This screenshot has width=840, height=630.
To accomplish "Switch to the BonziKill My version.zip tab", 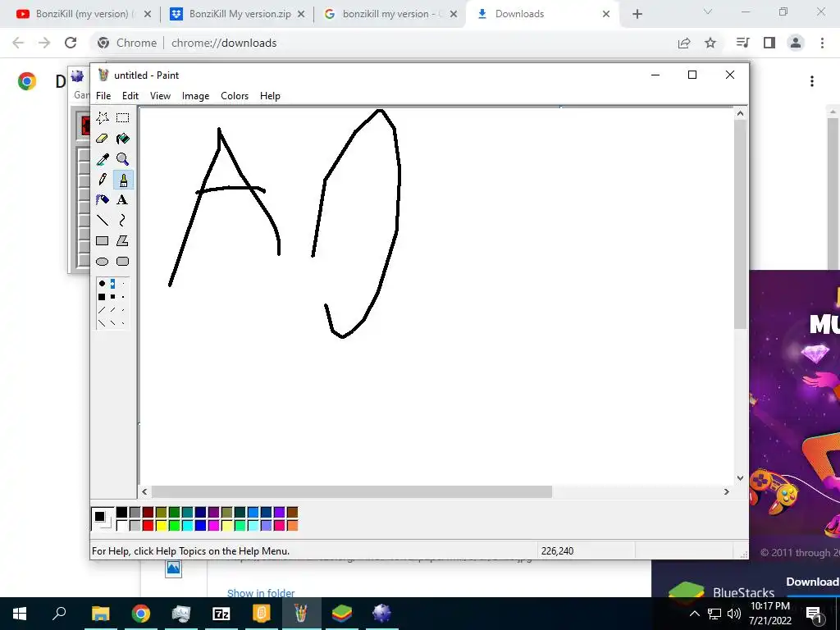I will pos(237,14).
